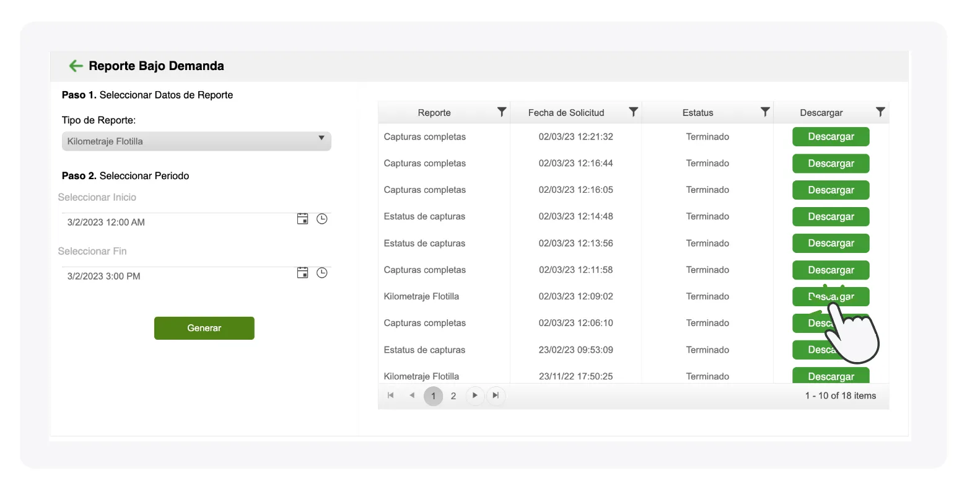Image resolution: width=980 pixels, height=491 pixels.
Task: Filter the Fecha de Solicitud column
Action: tap(633, 112)
